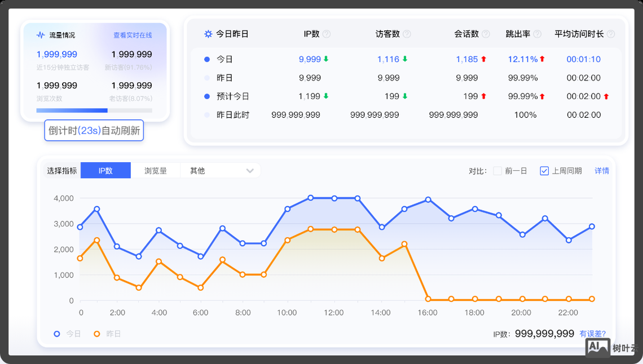Select the IP数 metric tab
Viewport: 643px width, 364px height.
click(105, 170)
